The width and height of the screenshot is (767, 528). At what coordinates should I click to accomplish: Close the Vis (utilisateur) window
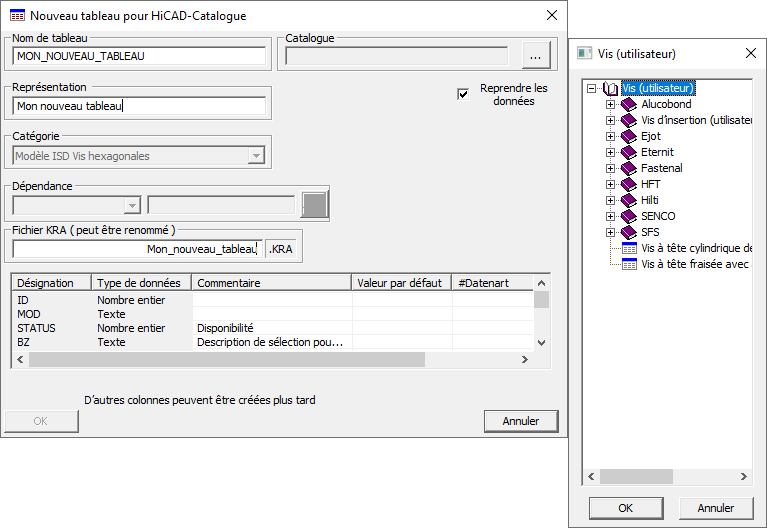pos(751,53)
